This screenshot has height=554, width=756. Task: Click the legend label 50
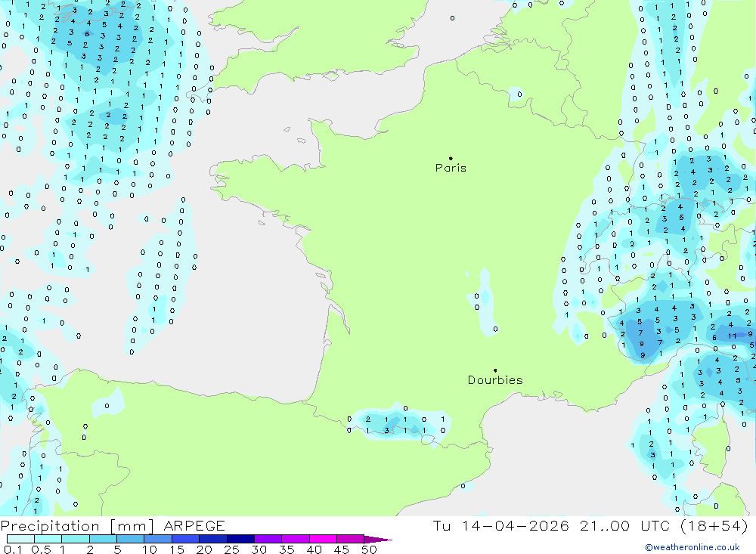click(x=369, y=549)
